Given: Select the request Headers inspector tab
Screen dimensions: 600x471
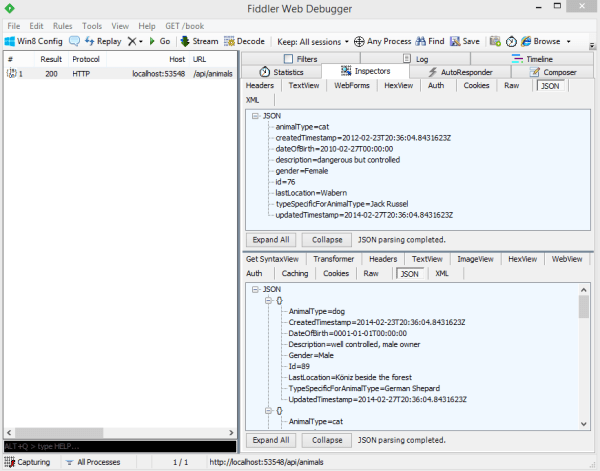Looking at the screenshot, I should (x=260, y=85).
